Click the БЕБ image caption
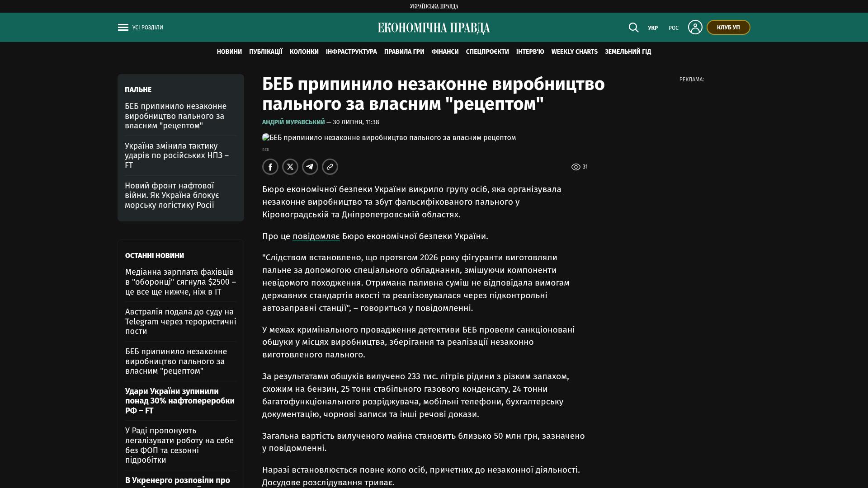The width and height of the screenshot is (868, 488). click(265, 150)
